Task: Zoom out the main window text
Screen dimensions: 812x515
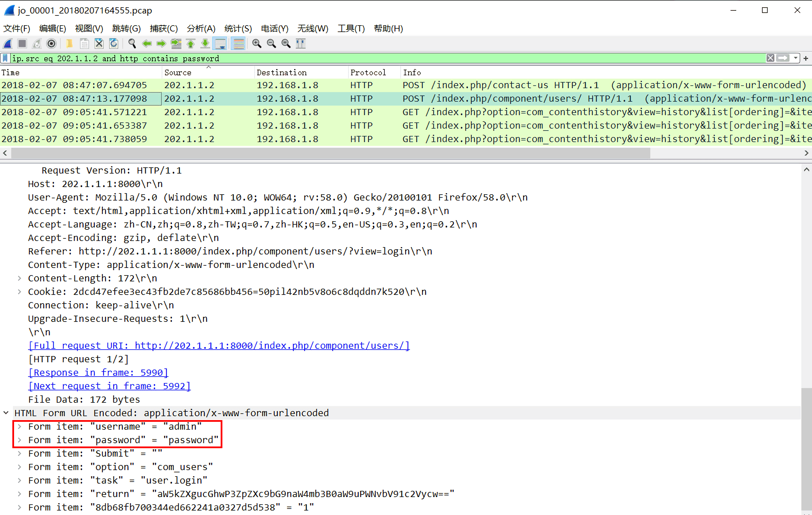Action: (x=271, y=44)
